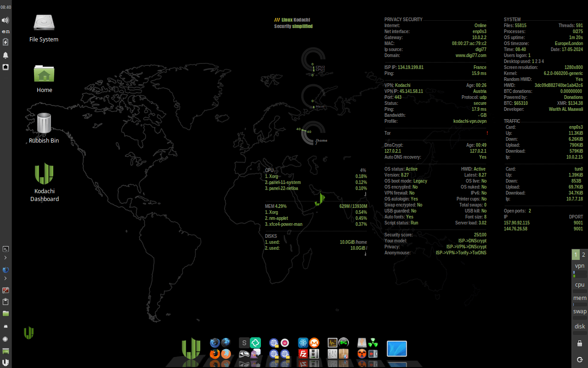Click the 'Linux Kodachi' title text
Viewport: 588px width, 368px height.
(295, 20)
